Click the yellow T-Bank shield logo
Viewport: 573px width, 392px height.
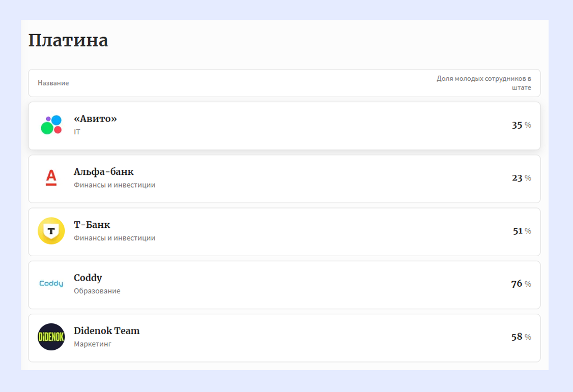click(x=51, y=231)
